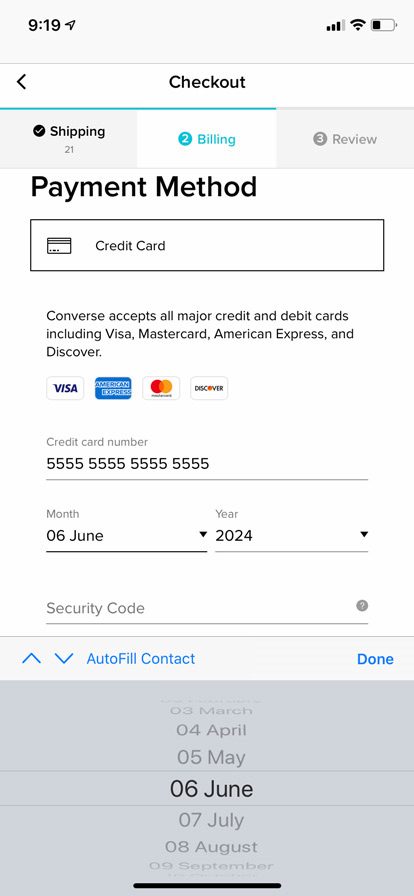
Task: Open the Security Code help icon
Action: click(362, 606)
